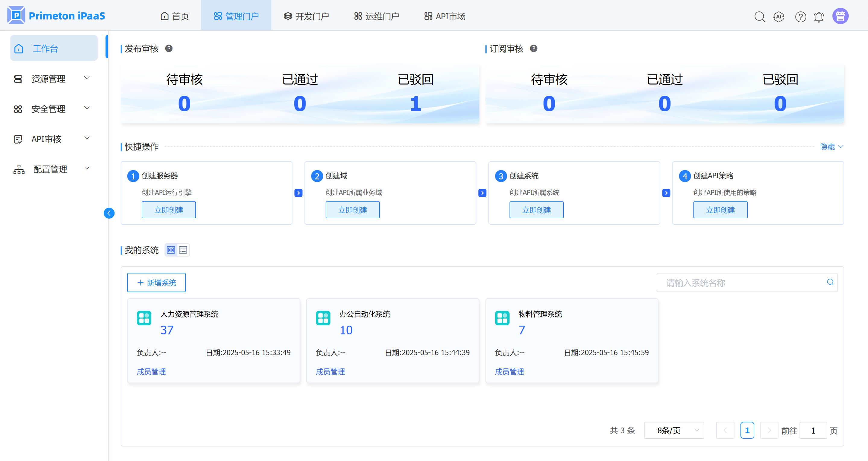Open the 8条/页 page size dropdown
Screen dimensions: 868x461
674,430
